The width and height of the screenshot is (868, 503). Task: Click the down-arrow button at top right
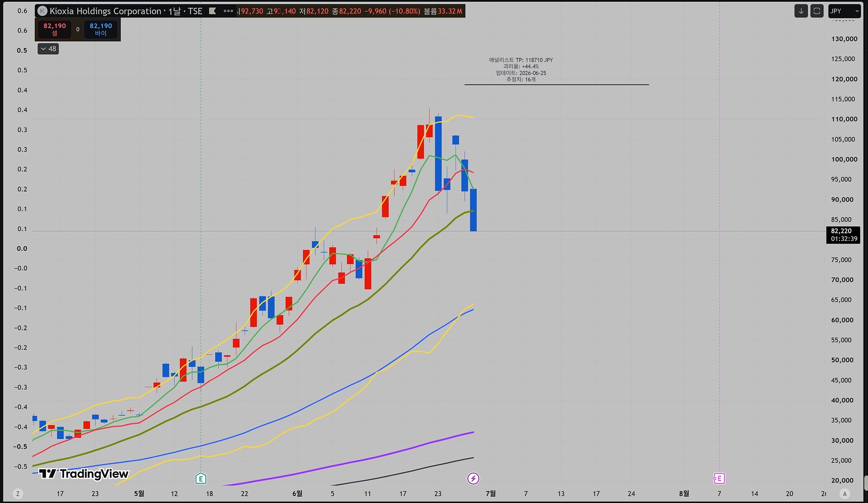(801, 11)
